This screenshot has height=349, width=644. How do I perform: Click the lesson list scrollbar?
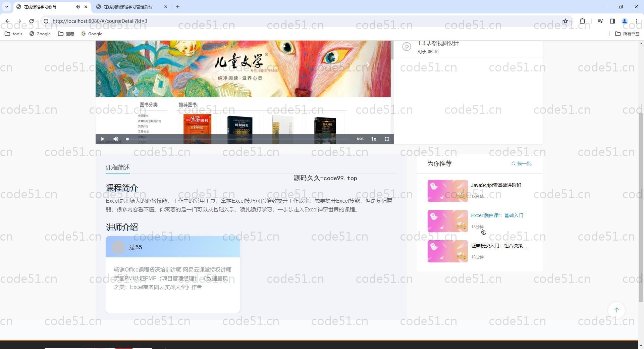392,50
